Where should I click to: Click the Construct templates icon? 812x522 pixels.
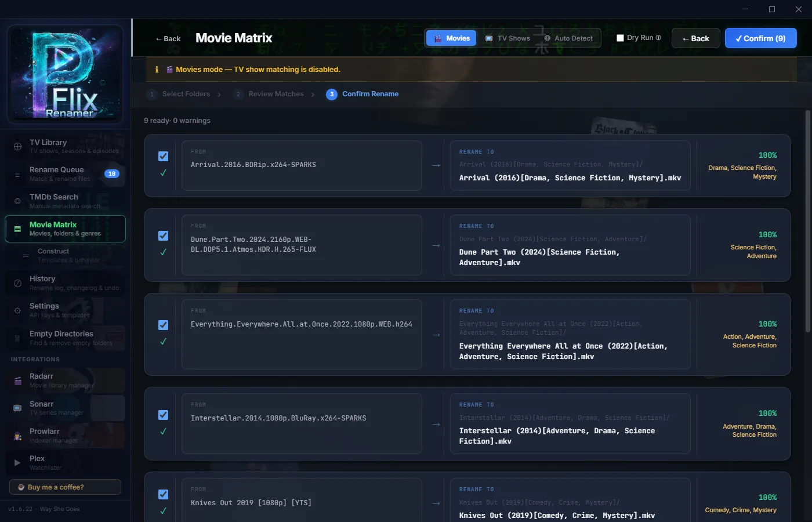tap(26, 255)
